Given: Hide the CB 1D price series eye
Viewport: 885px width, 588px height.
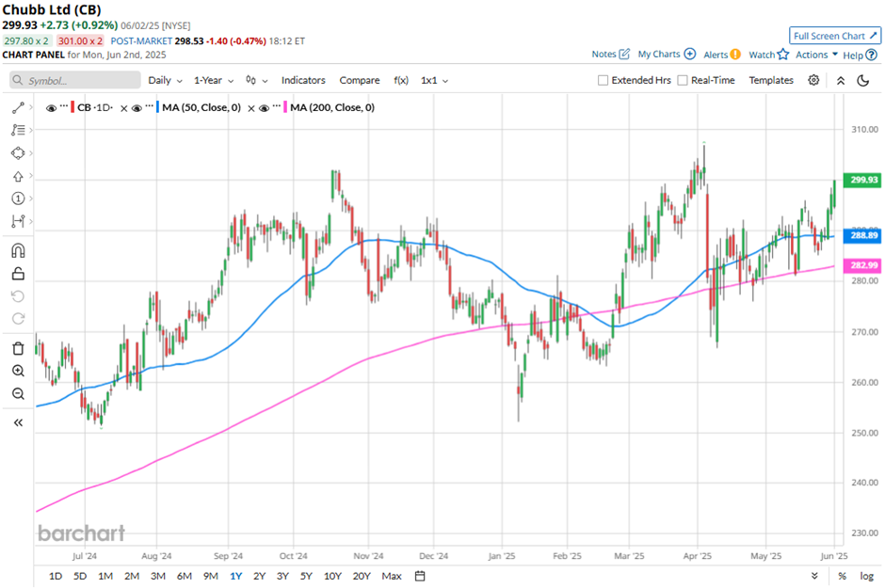Looking at the screenshot, I should 51,107.
